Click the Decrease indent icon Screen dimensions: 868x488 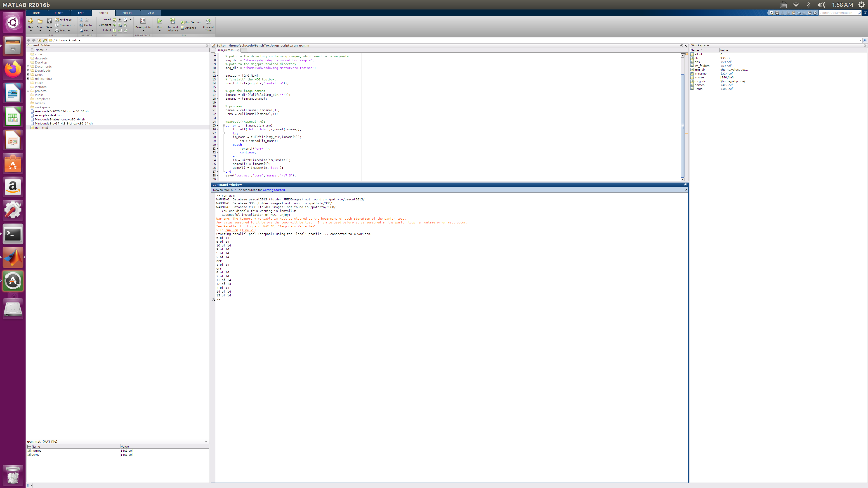point(125,31)
